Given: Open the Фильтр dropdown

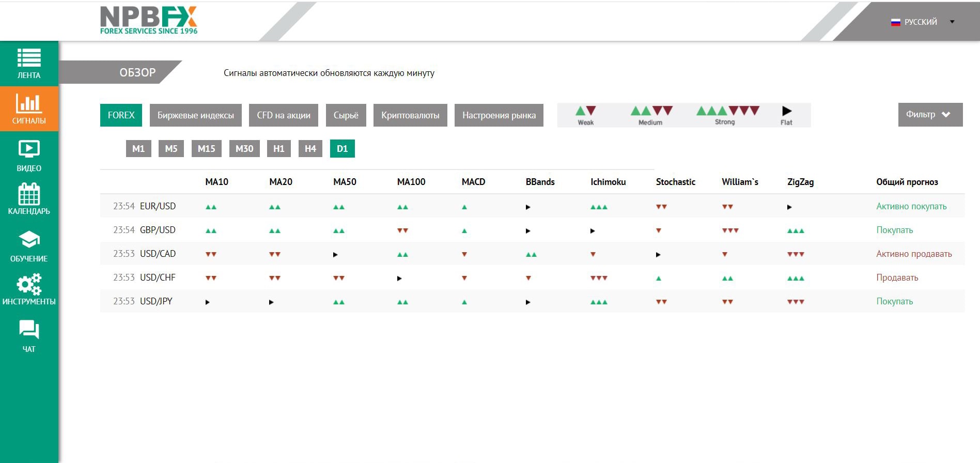Looking at the screenshot, I should pos(930,115).
